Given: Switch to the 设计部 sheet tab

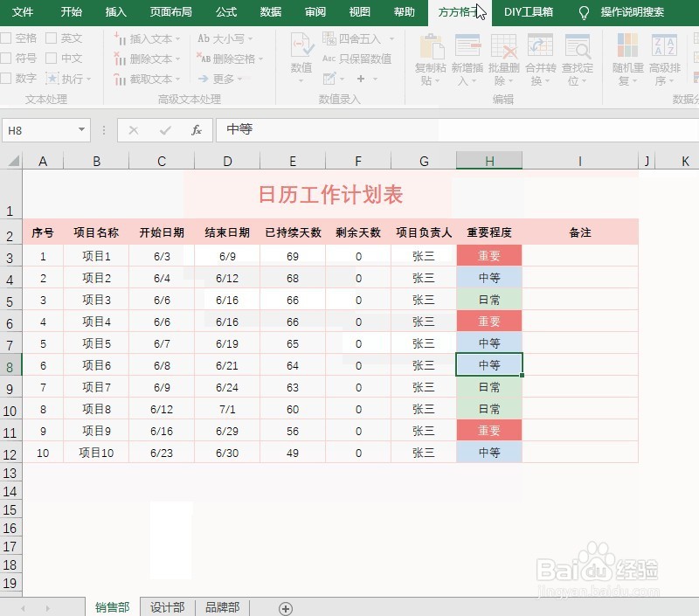Looking at the screenshot, I should (x=167, y=607).
